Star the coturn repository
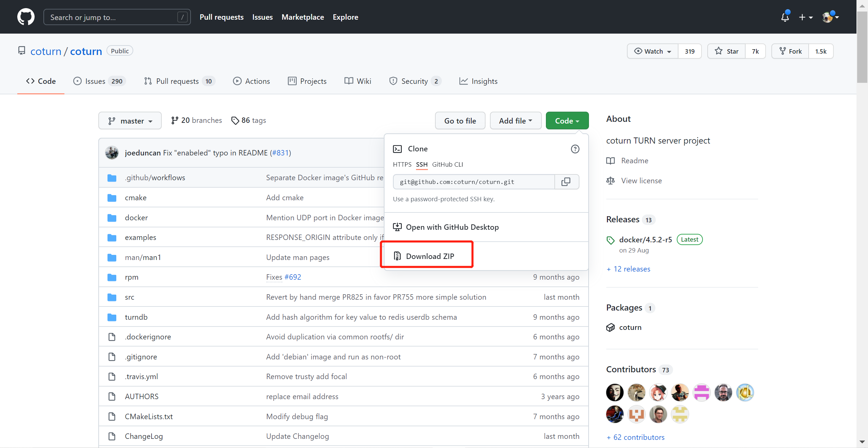 coord(727,51)
